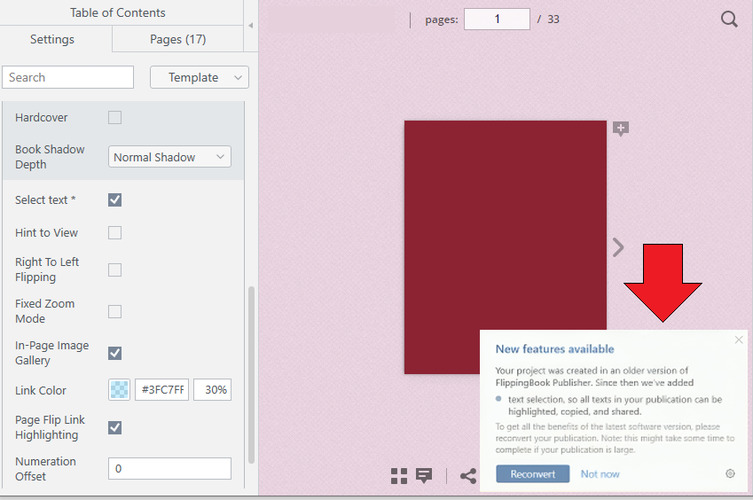
Task: Click the Link Color hex field #3FC7FF
Action: click(162, 390)
